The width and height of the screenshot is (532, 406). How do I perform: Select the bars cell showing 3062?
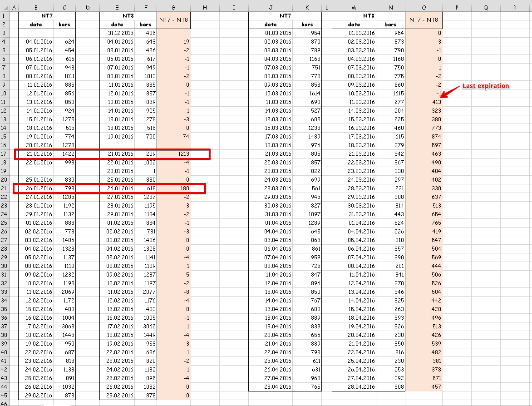(x=146, y=327)
